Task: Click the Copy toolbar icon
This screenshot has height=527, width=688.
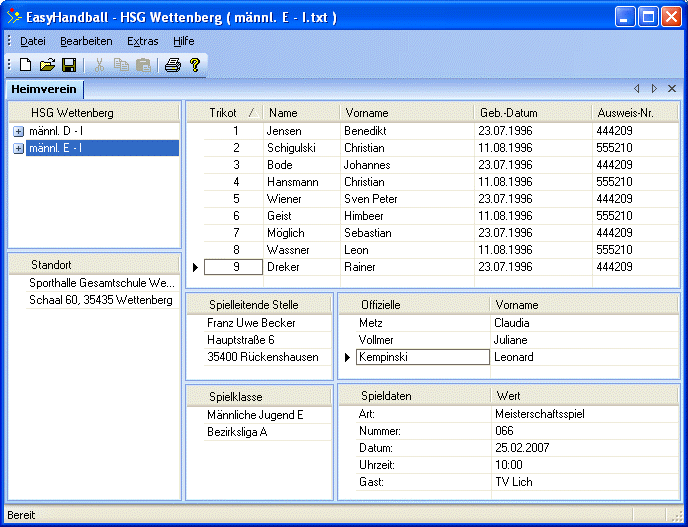Action: pos(121,65)
